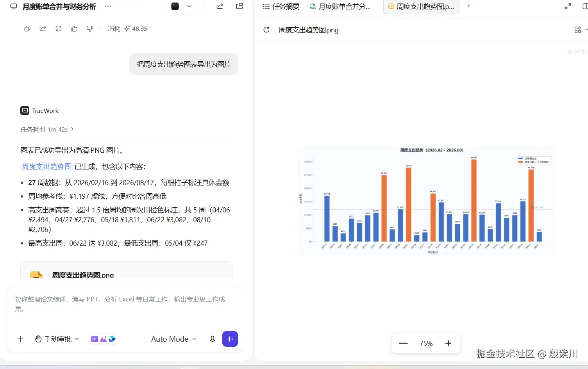Give the response a thumbs down

point(90,29)
